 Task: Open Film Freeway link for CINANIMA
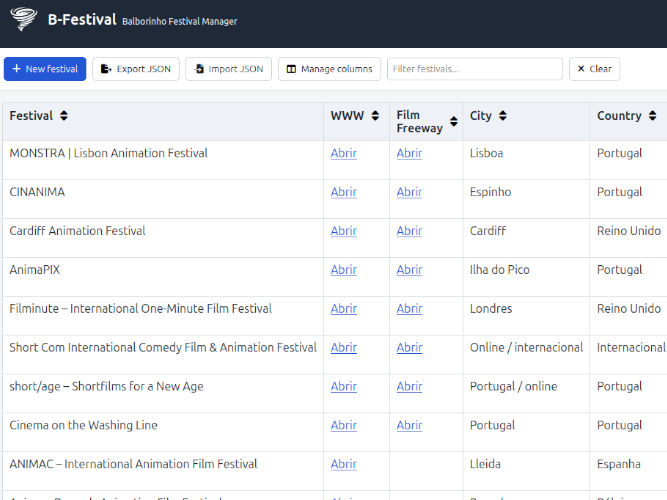[409, 192]
